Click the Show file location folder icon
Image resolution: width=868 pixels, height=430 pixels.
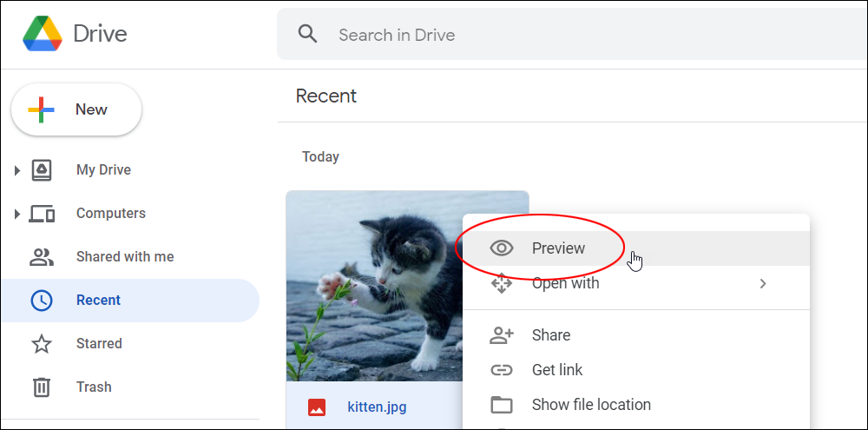point(502,405)
